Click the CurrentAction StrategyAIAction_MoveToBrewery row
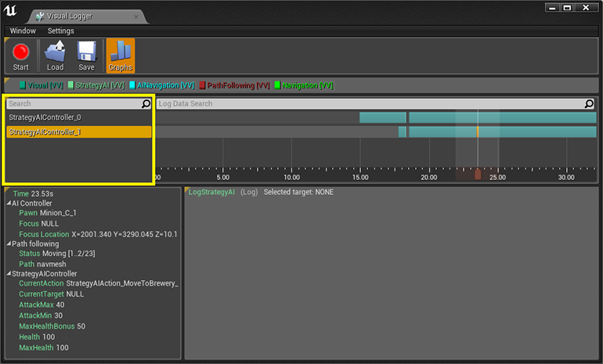The height and width of the screenshot is (364, 603). (99, 283)
